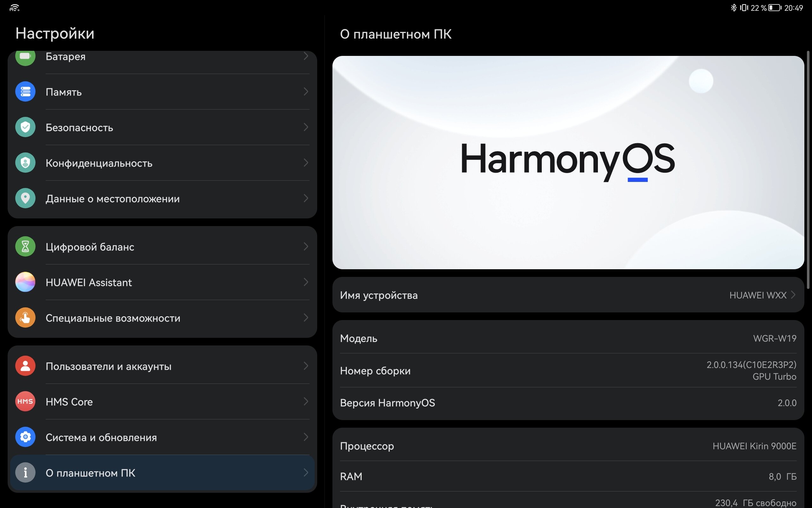Screen dimensions: 812x508
Task: Expand the Батарея row chevron
Action: point(306,56)
